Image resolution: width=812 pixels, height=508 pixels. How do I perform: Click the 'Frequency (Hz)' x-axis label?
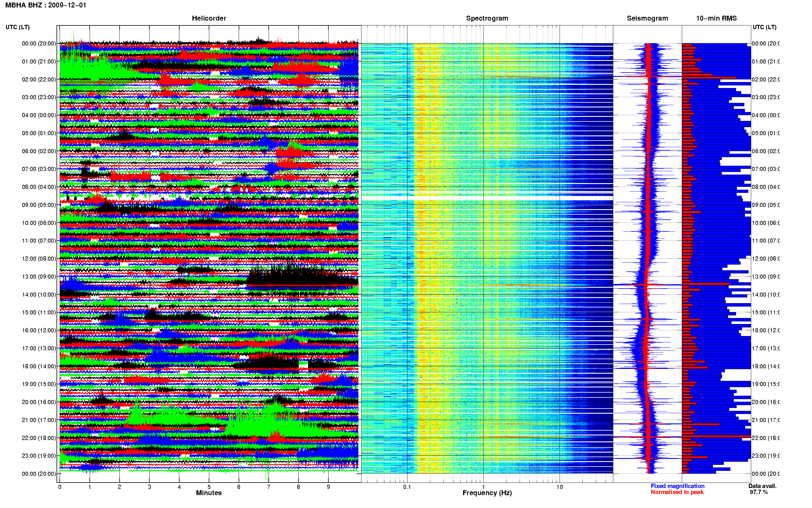pyautogui.click(x=487, y=493)
